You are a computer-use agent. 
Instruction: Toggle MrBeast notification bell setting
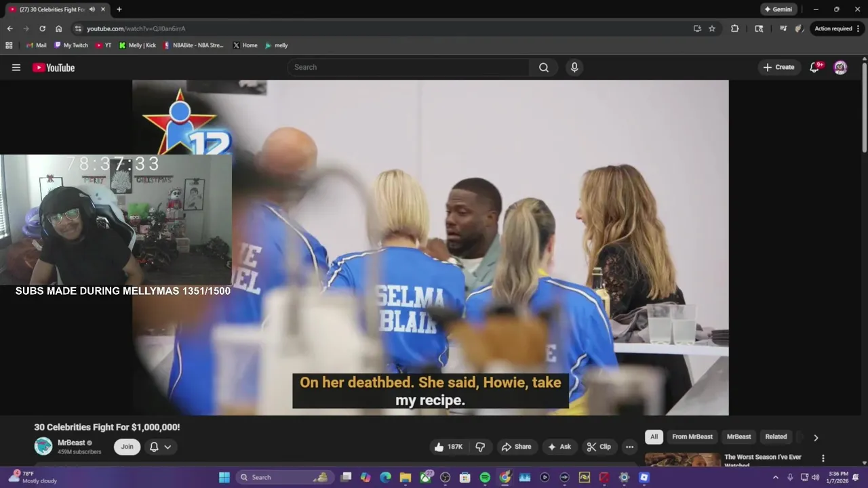point(154,447)
